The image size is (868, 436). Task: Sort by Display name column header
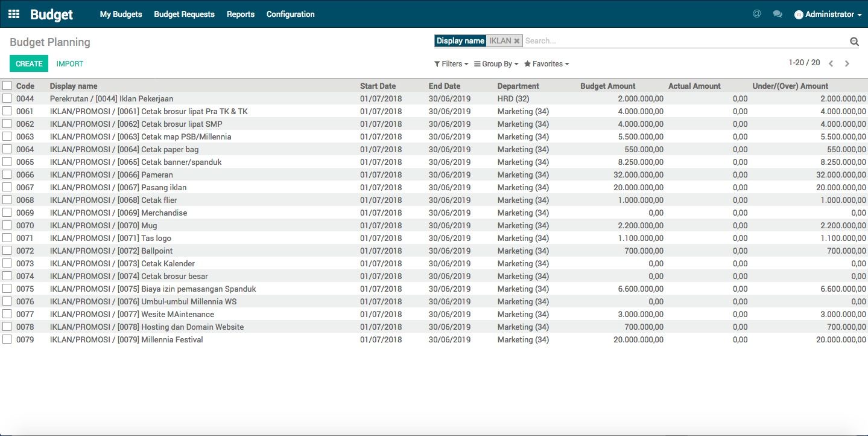click(74, 86)
